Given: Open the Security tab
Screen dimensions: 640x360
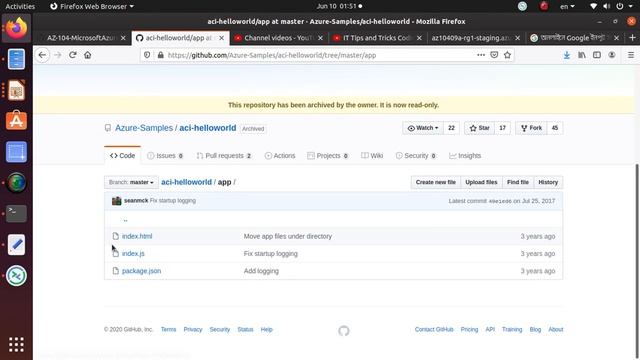Looking at the screenshot, I should [x=416, y=156].
